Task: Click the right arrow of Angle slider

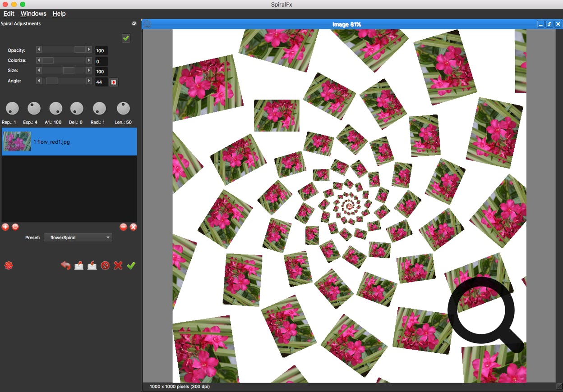Action: 89,81
